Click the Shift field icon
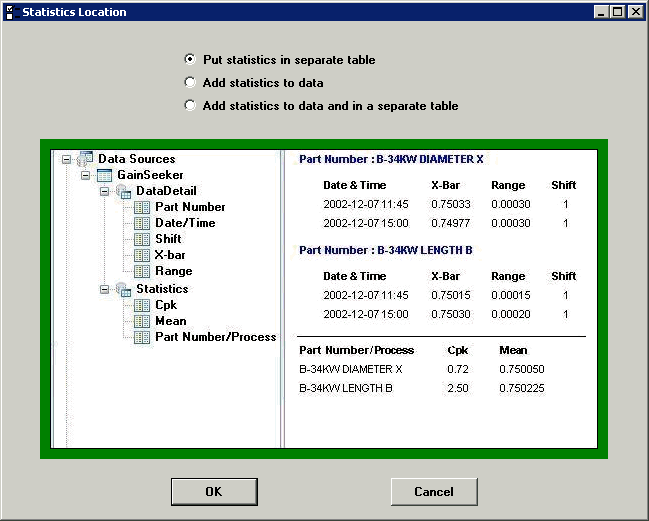This screenshot has height=521, width=649. coord(142,239)
